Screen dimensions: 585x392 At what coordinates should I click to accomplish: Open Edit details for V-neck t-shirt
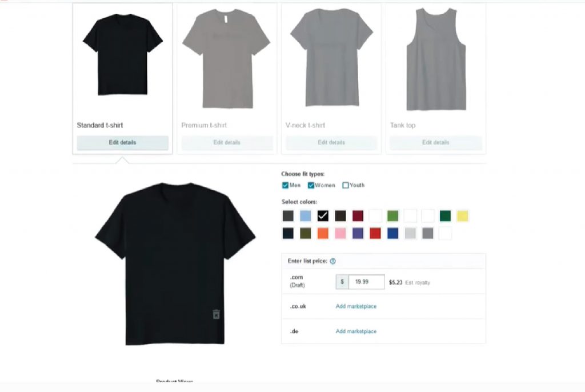tap(331, 143)
